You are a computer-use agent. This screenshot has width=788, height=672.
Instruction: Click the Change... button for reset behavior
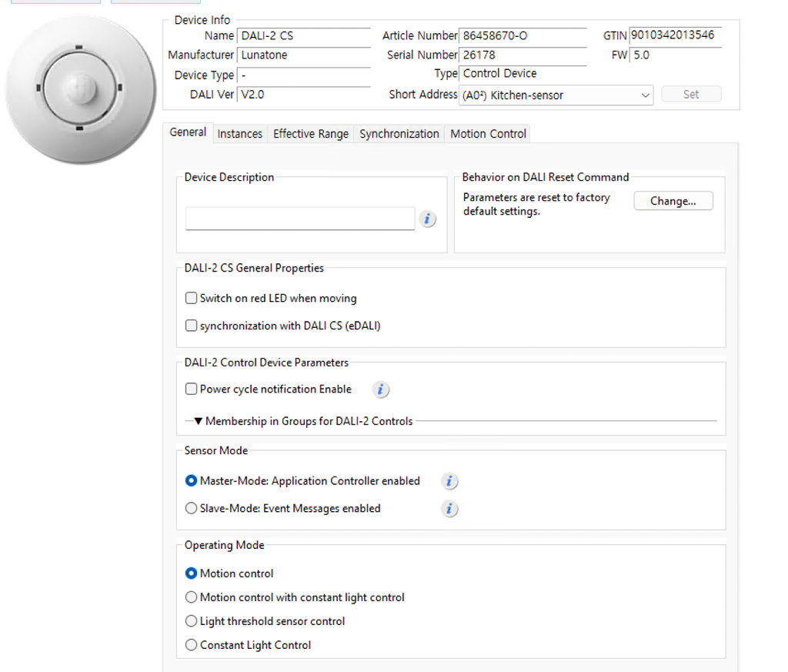click(673, 201)
